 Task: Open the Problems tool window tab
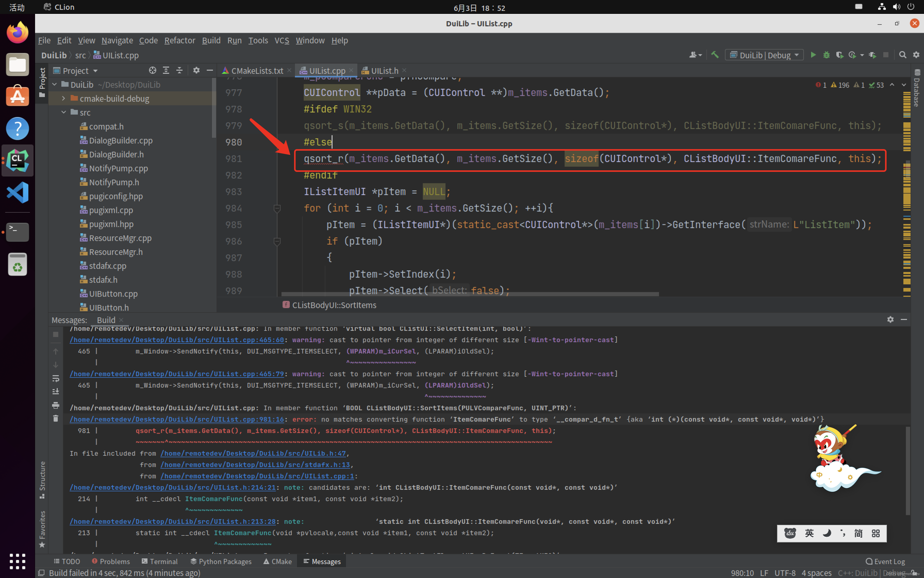111,561
